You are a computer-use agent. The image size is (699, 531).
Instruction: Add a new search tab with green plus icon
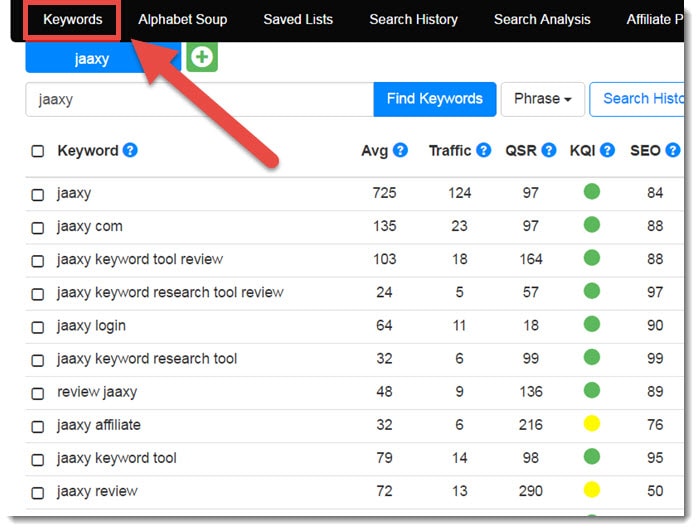point(202,57)
